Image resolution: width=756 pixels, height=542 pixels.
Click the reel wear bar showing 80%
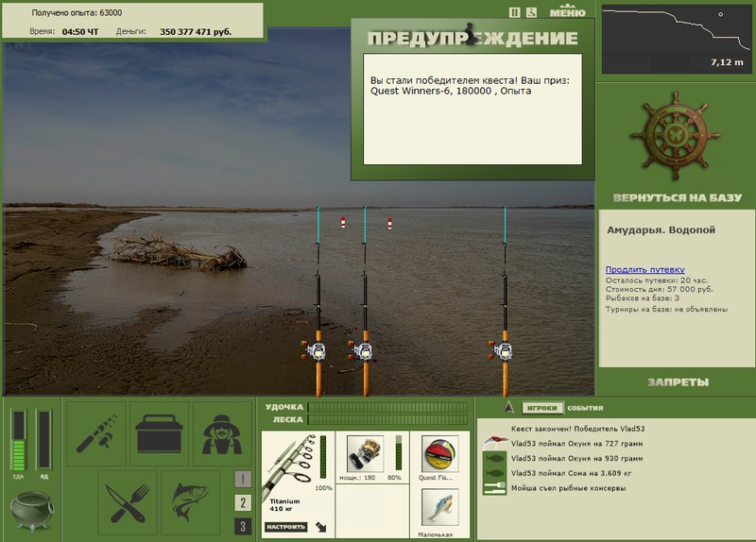point(399,453)
